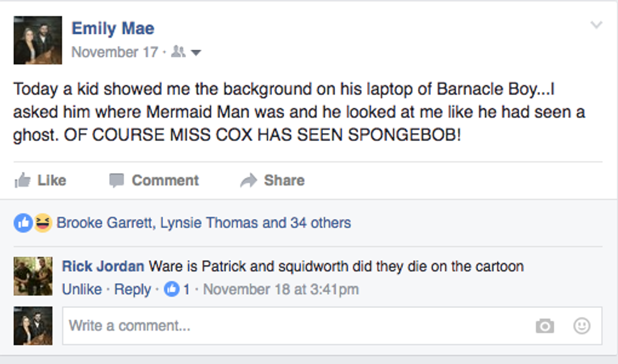This screenshot has width=618, height=364.
Task: Open the emoji picker smiley icon
Action: tap(581, 326)
